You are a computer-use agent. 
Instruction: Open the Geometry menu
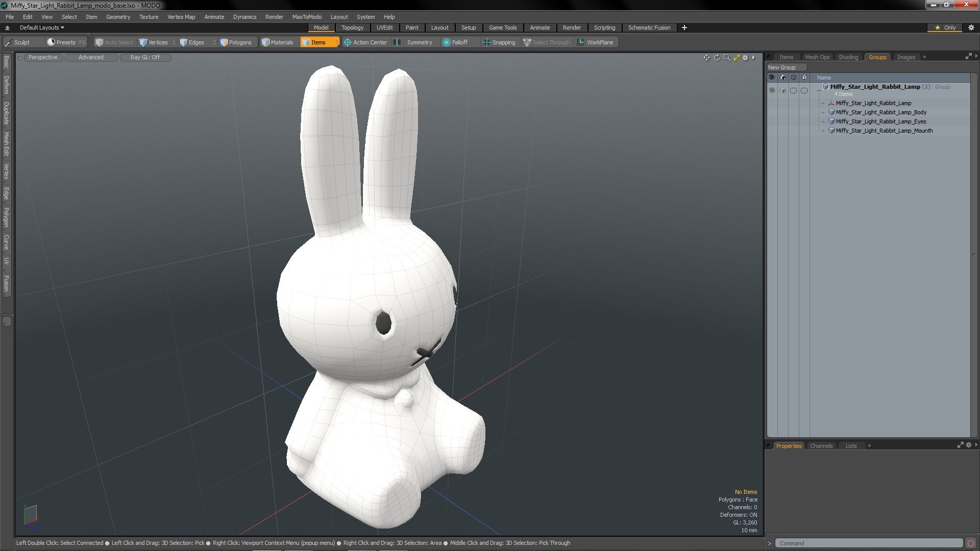pos(118,17)
